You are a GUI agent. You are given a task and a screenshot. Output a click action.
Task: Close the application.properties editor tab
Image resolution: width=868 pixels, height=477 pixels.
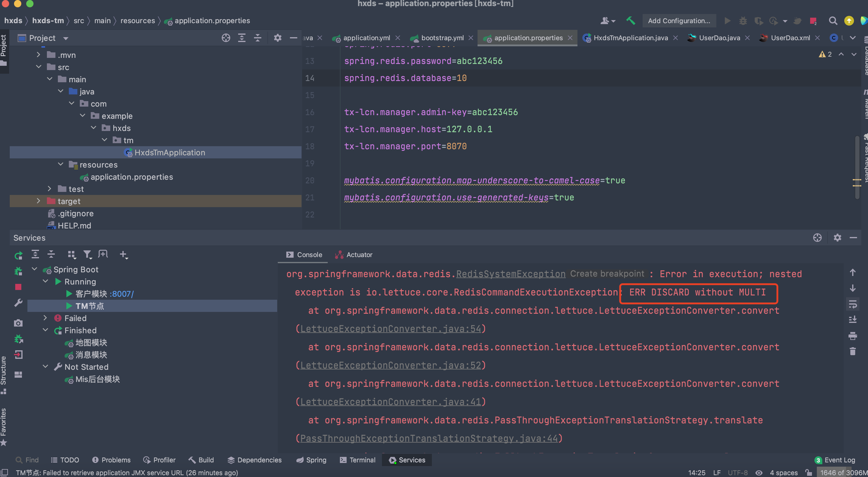[x=570, y=38]
